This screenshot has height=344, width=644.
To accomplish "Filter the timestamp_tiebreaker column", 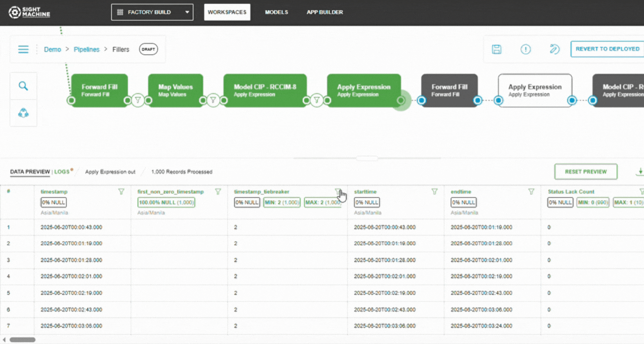I will click(338, 192).
